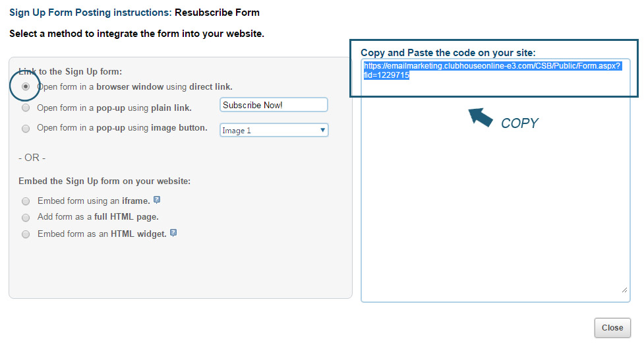This screenshot has height=351, width=644.
Task: Click the help icon beside iframe option
Action: [157, 200]
